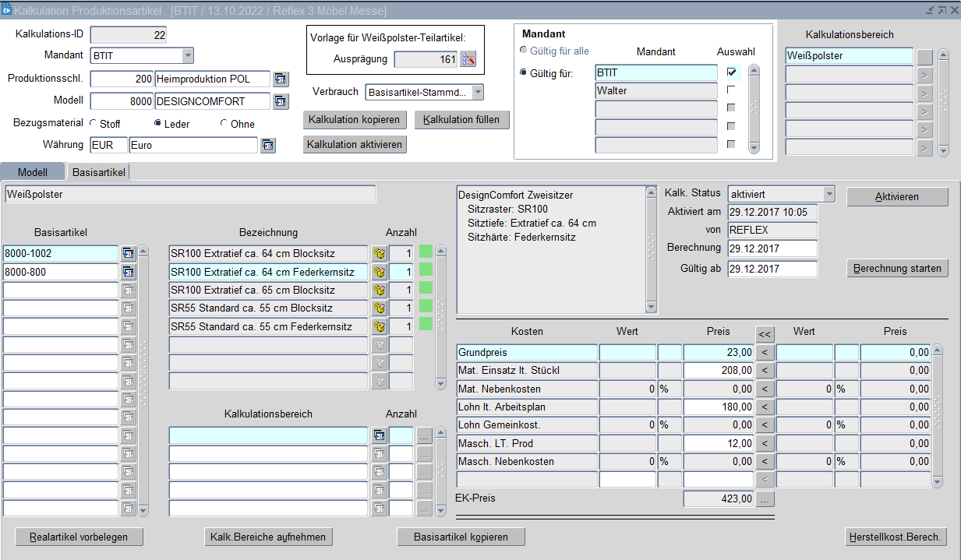Click currency lookup icon next to Euro
This screenshot has height=560, width=961.
(x=268, y=146)
